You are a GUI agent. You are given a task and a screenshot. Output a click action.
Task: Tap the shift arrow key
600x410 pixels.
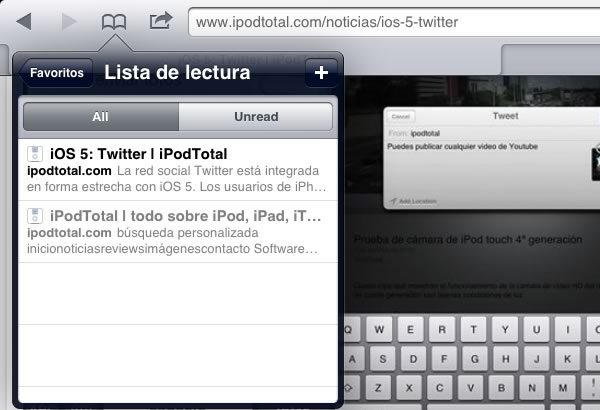(352, 388)
